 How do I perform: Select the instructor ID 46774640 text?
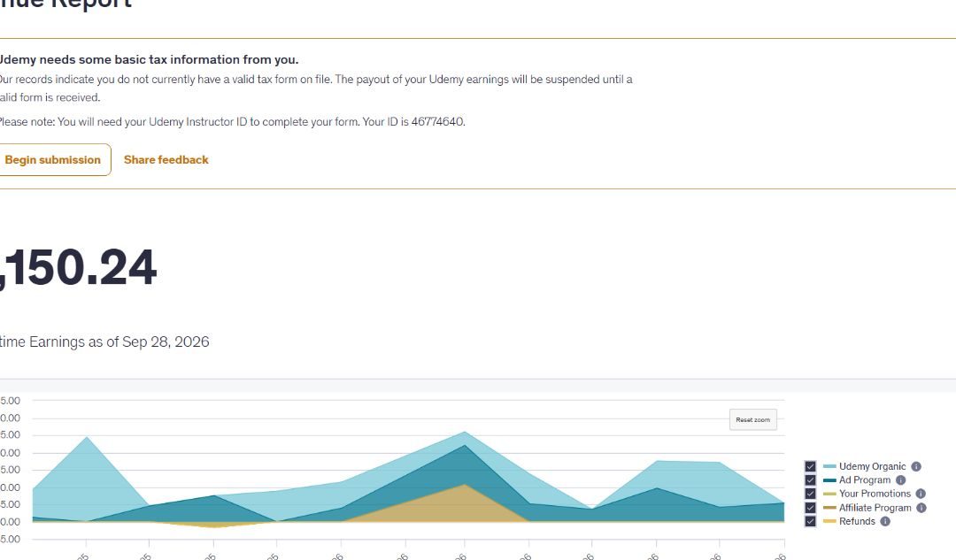[437, 121]
